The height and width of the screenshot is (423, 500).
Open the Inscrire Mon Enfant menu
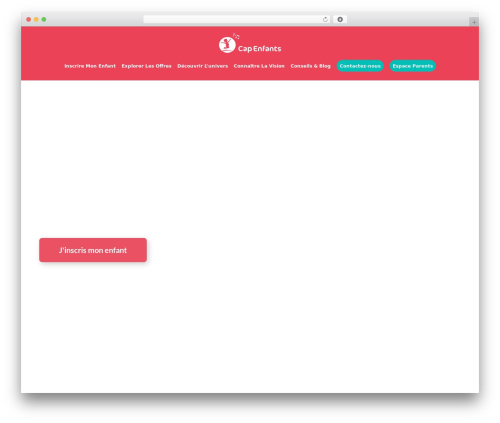point(90,66)
